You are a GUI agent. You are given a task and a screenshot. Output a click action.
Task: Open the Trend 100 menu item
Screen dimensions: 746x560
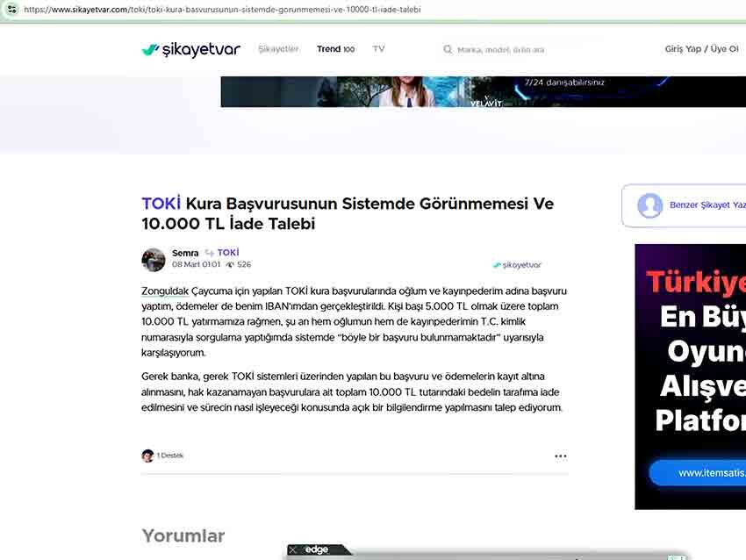335,49
